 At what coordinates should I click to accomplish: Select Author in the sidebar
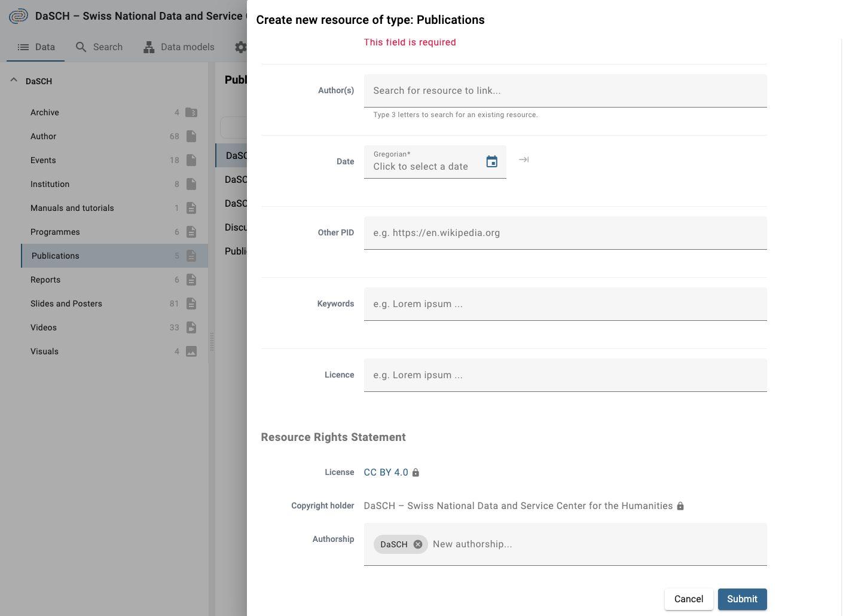click(114, 136)
